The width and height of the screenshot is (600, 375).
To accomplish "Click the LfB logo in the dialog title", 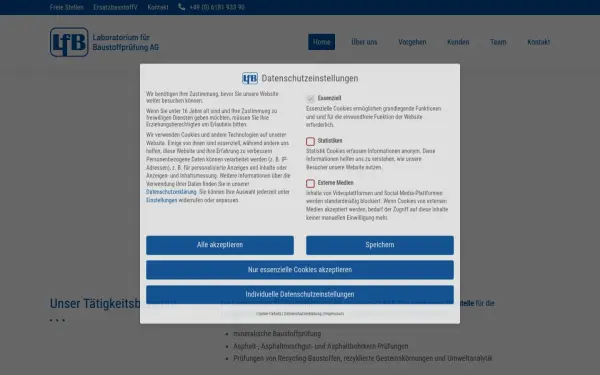I will [250, 78].
